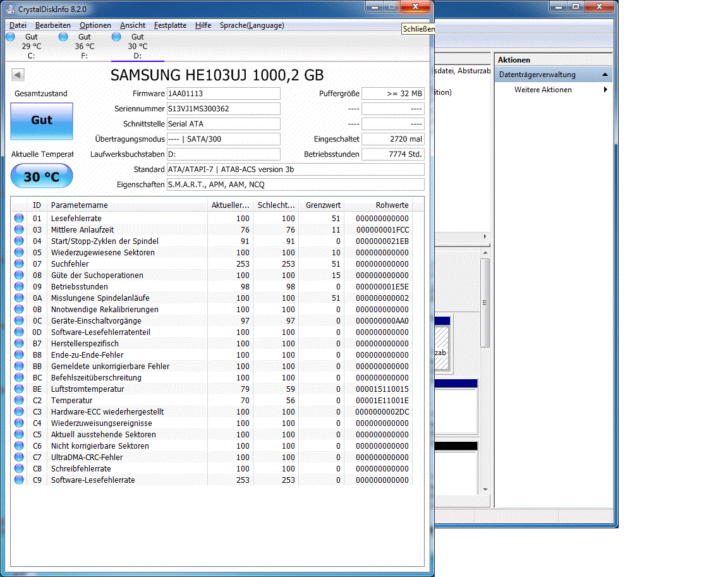Click the Aktionen pane header
This screenshot has width=728, height=577.
(x=554, y=60)
